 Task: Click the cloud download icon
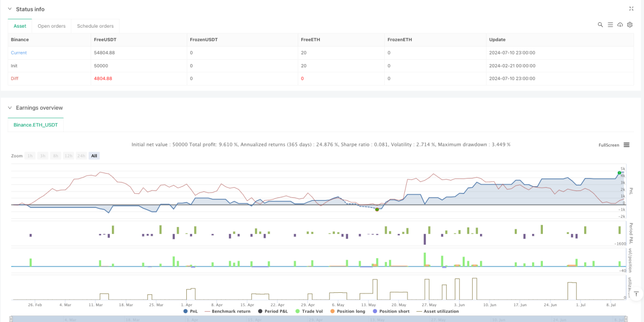tap(620, 25)
